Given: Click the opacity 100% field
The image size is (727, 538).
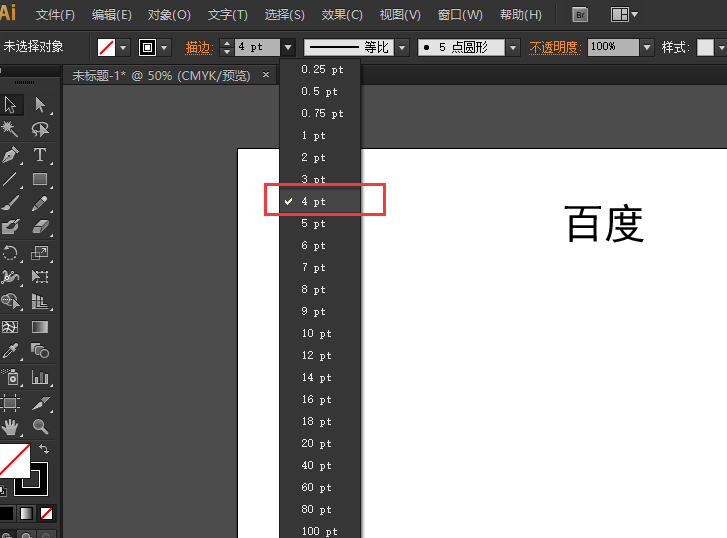Looking at the screenshot, I should pos(613,47).
